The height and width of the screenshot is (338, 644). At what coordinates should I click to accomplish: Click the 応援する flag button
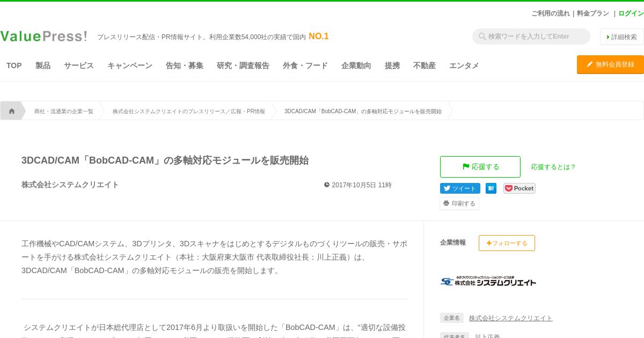480,167
